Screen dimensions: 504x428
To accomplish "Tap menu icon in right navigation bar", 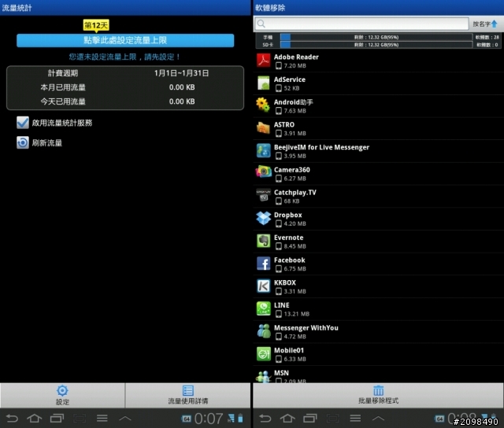I will 355,418.
